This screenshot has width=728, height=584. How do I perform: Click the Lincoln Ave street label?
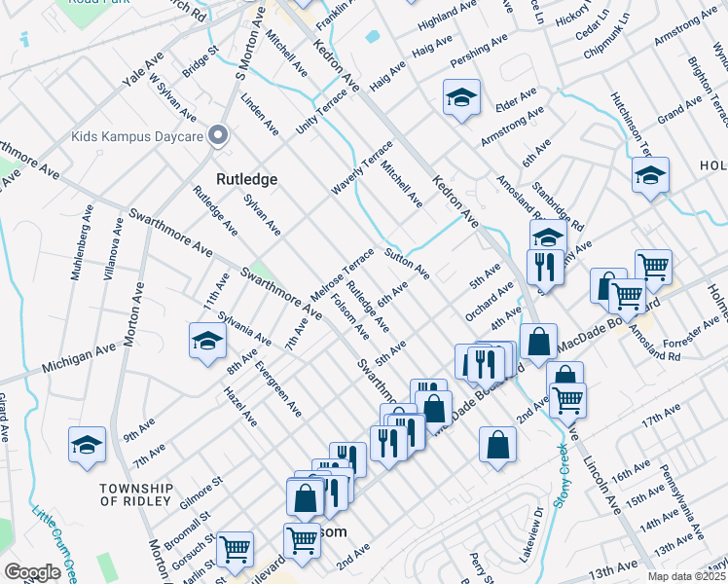601,485
